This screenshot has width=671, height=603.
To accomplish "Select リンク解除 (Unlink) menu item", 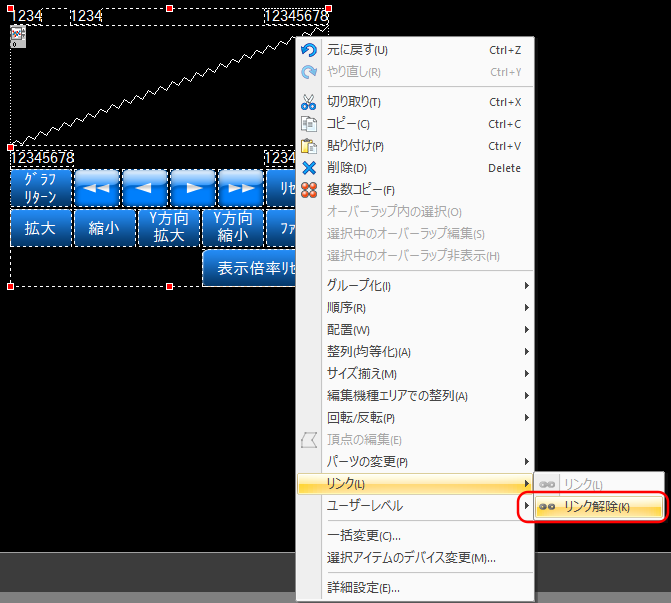I will (597, 507).
